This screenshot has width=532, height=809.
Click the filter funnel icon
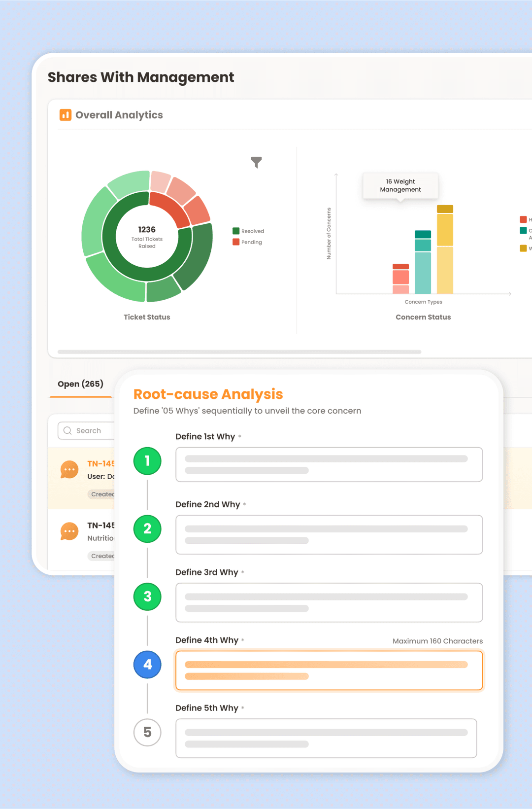[x=256, y=162]
